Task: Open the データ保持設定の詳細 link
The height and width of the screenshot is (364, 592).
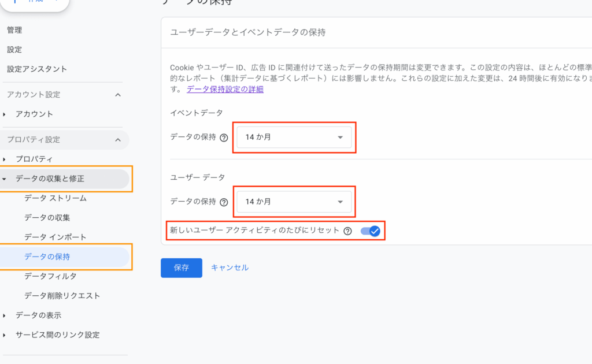Action: click(x=225, y=89)
